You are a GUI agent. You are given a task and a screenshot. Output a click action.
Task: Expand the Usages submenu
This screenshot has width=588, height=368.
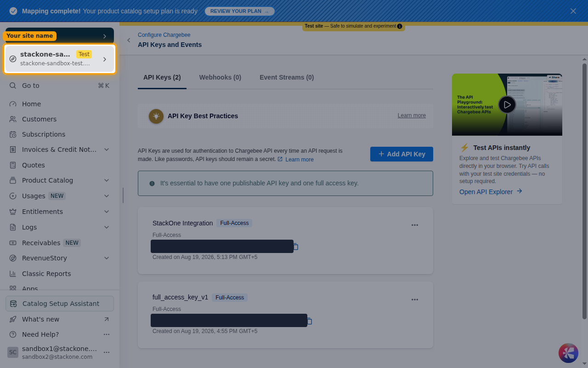tap(107, 196)
